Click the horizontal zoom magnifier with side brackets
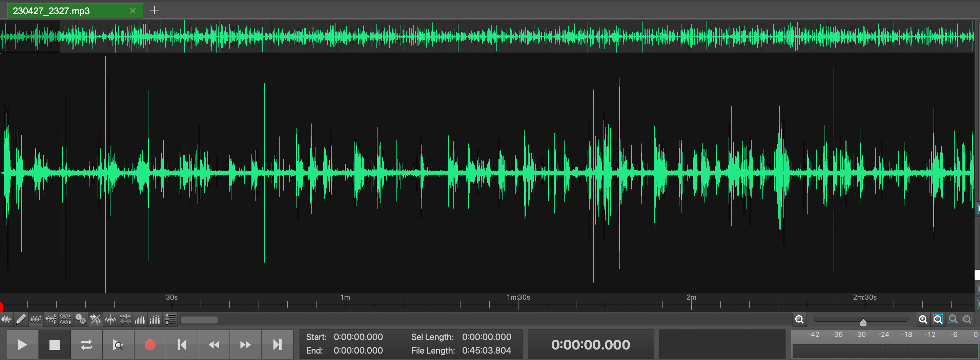This screenshot has height=360, width=980. pos(967,320)
